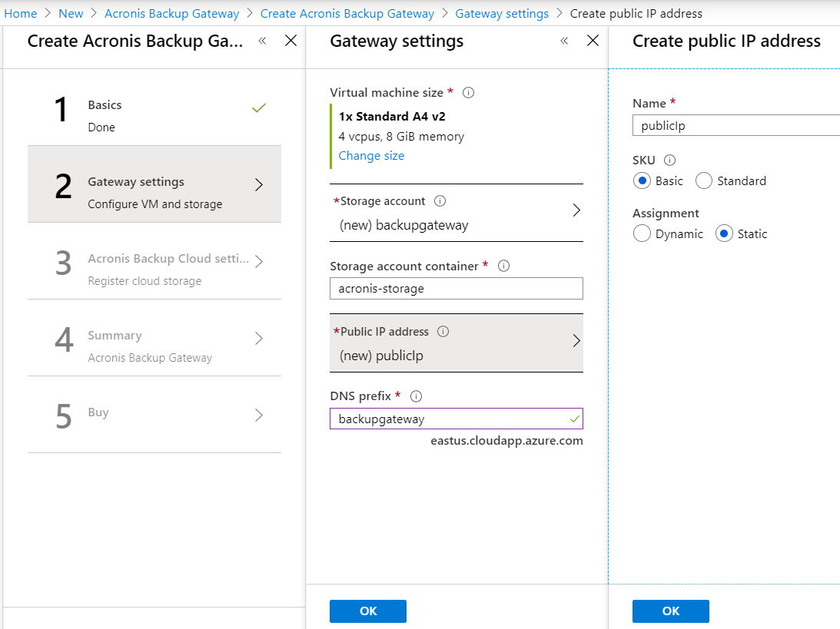Viewport: 840px width, 629px height.
Task: Collapse the Create Acronis Backup Gateway blade
Action: pos(262,41)
